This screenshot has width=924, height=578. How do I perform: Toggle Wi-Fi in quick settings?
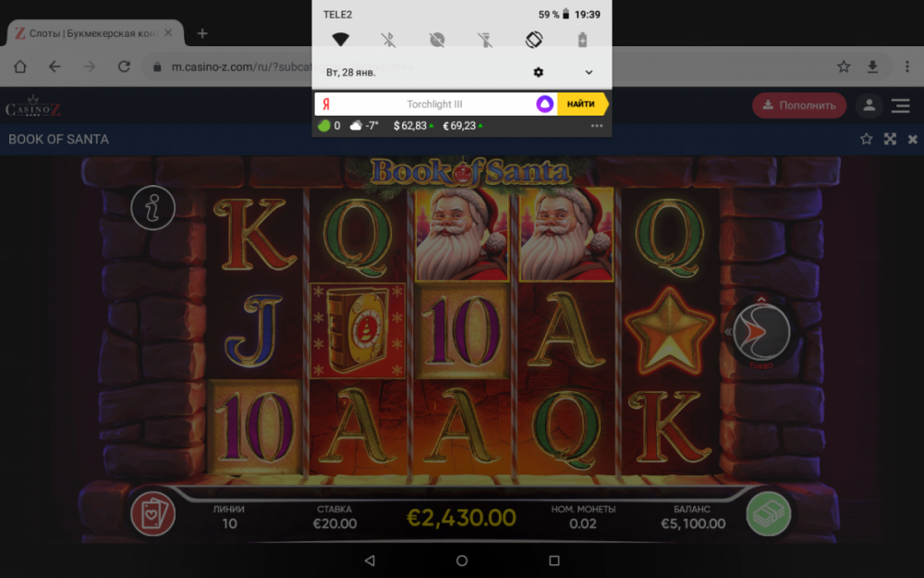(x=341, y=40)
